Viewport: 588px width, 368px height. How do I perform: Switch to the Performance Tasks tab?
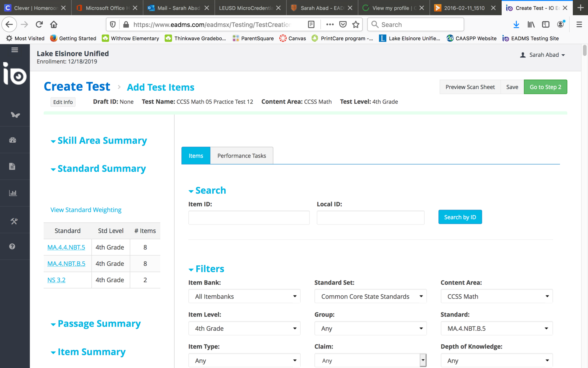[x=241, y=156]
